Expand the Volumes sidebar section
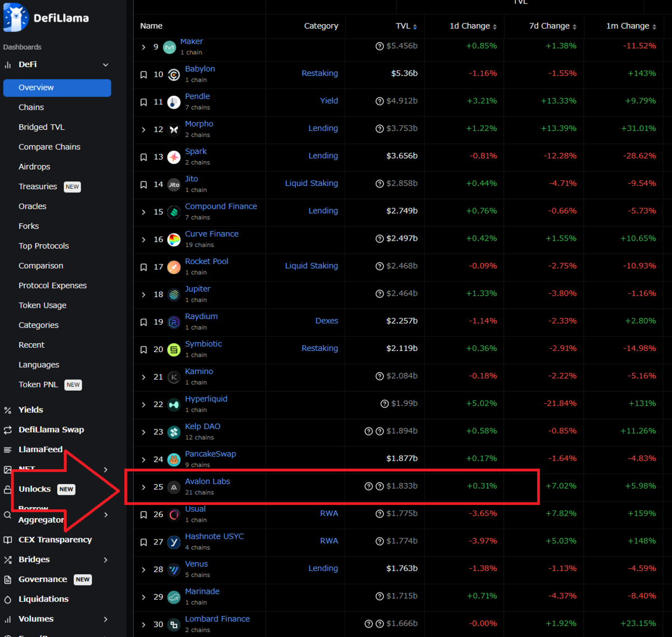Image resolution: width=672 pixels, height=637 pixels. 106,619
